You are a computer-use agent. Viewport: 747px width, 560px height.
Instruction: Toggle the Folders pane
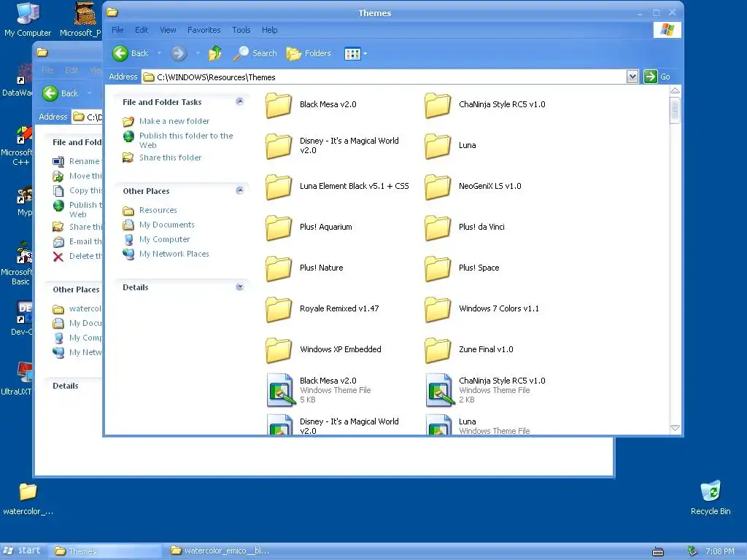(309, 53)
